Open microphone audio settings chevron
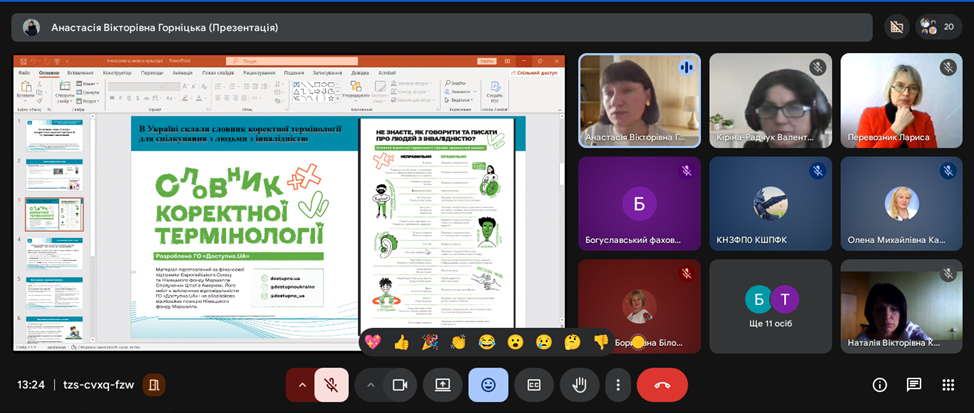This screenshot has height=413, width=974. click(302, 385)
